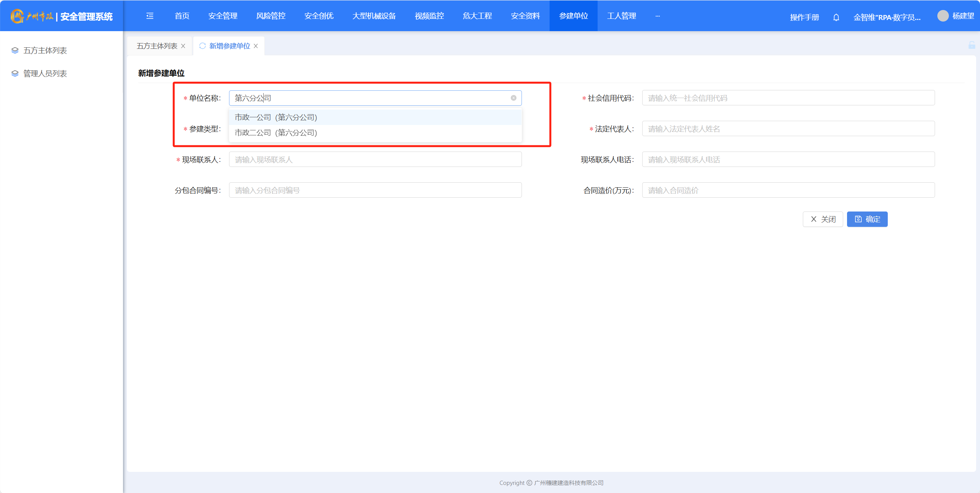The width and height of the screenshot is (980, 493).
Task: Open 管理人员列表 in the sidebar
Action: (x=45, y=73)
